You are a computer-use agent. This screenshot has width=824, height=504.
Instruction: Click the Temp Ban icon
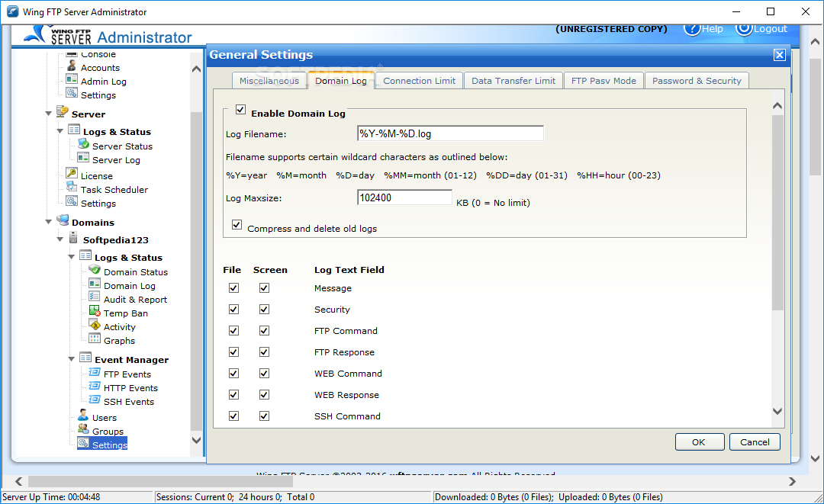pos(95,311)
